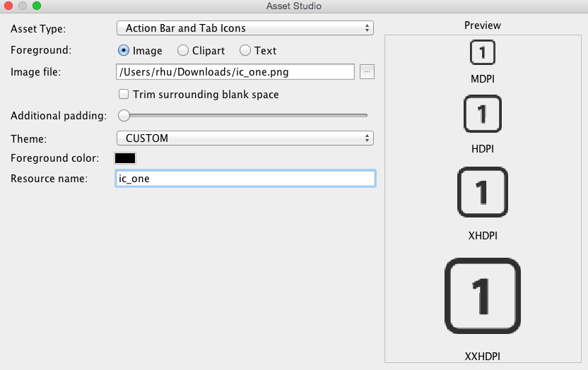The width and height of the screenshot is (588, 370).
Task: Open the black Foreground color swatch
Action: [x=125, y=158]
